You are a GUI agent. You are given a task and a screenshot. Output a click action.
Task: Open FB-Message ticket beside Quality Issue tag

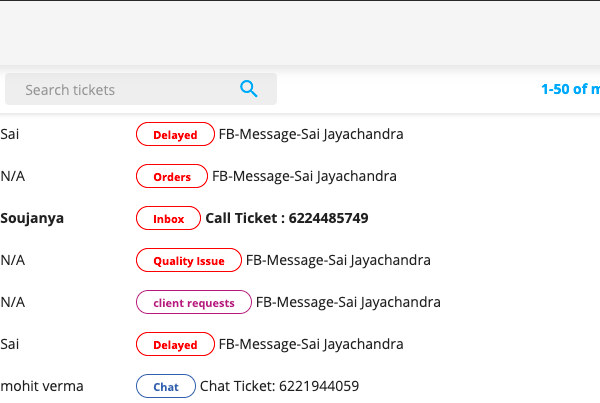tap(338, 260)
